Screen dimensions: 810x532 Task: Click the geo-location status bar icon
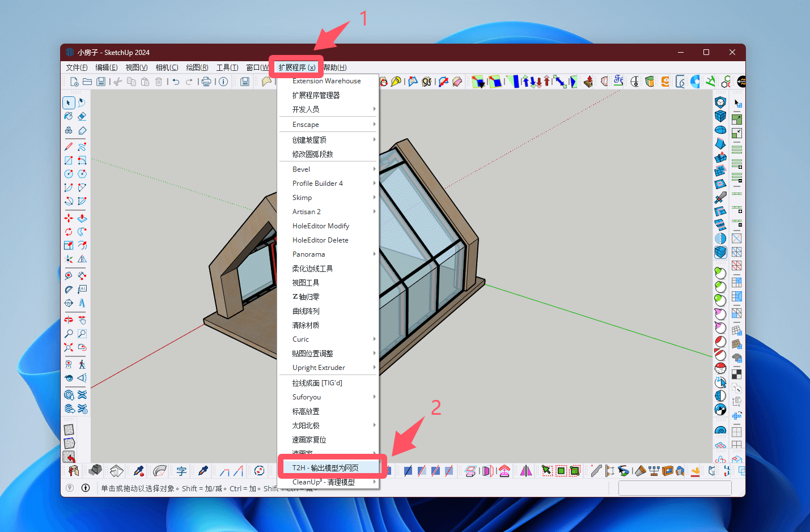click(70, 488)
